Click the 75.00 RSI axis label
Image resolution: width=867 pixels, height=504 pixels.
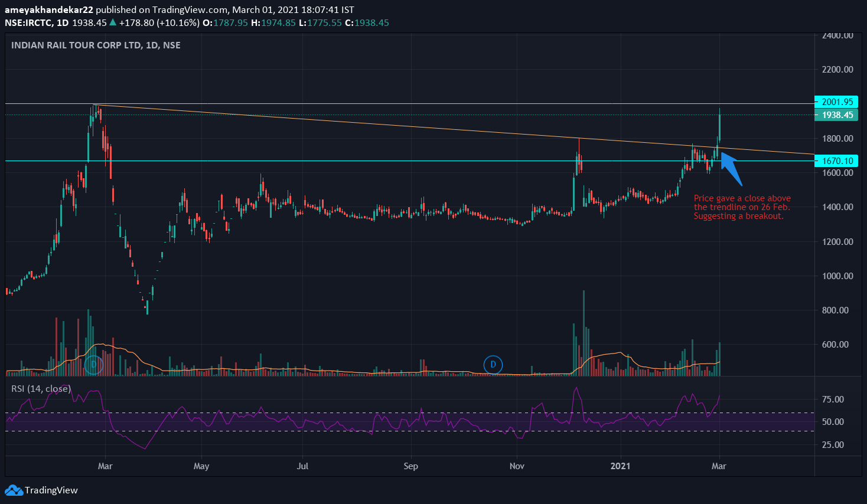coord(833,400)
